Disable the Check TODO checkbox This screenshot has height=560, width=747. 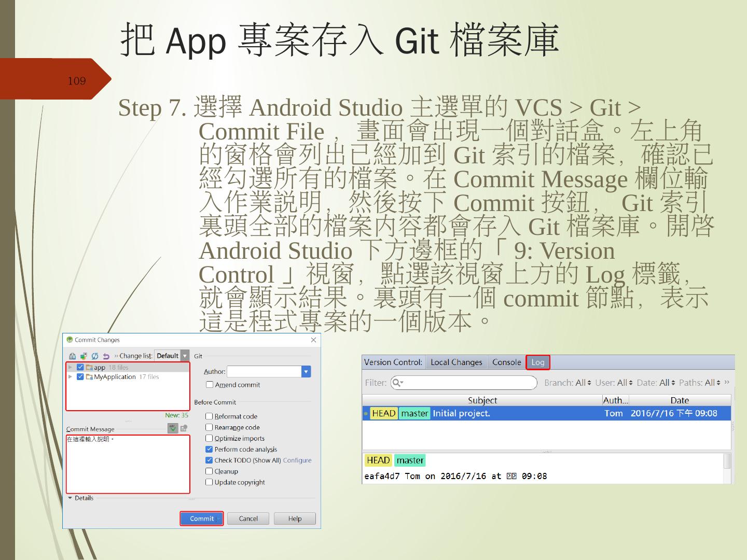coord(209,460)
